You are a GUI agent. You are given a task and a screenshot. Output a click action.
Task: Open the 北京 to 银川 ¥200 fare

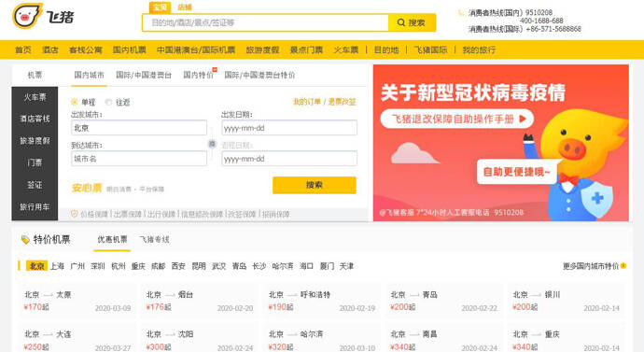point(566,301)
